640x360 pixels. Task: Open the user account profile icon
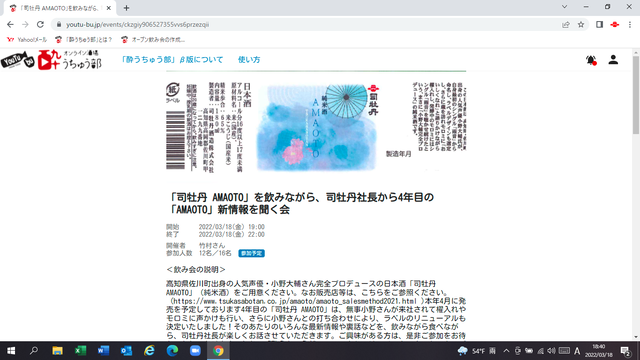[x=613, y=60]
